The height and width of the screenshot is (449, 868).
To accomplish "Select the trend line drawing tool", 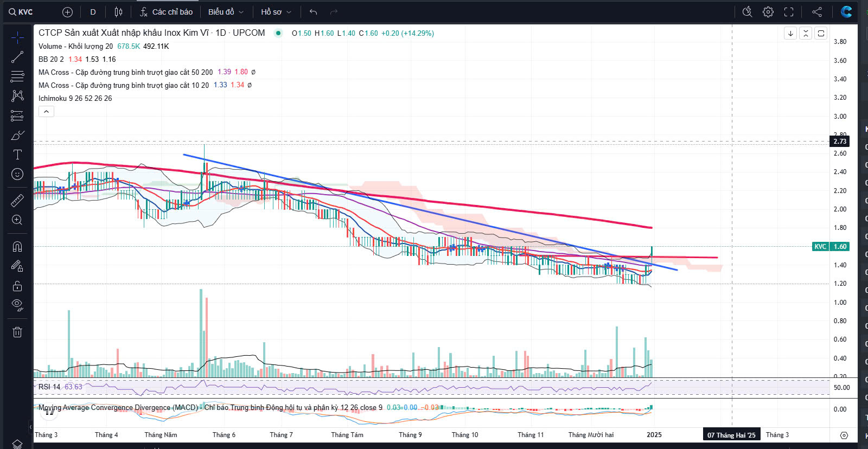I will 17,57.
